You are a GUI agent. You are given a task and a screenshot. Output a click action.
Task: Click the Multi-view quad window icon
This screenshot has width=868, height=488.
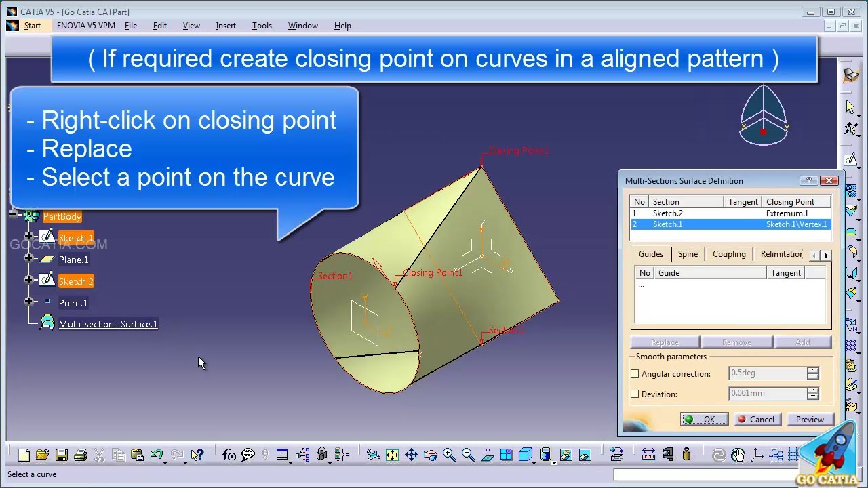click(x=506, y=455)
